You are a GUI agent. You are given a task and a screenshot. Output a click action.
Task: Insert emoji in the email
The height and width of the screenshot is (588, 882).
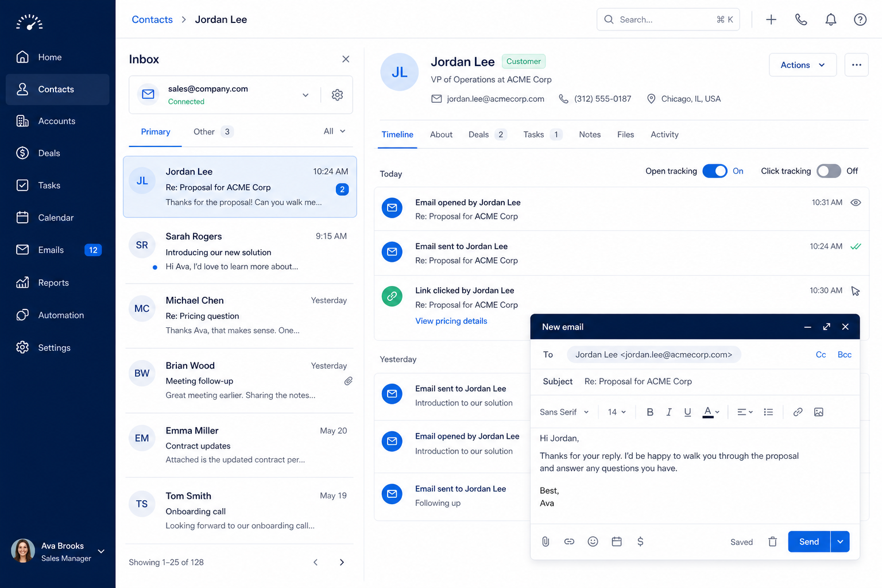[x=593, y=541]
